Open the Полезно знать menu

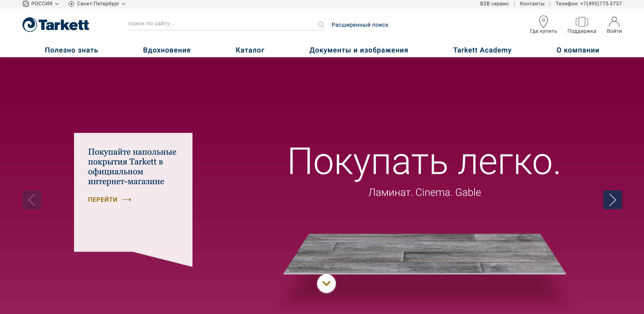coord(71,50)
